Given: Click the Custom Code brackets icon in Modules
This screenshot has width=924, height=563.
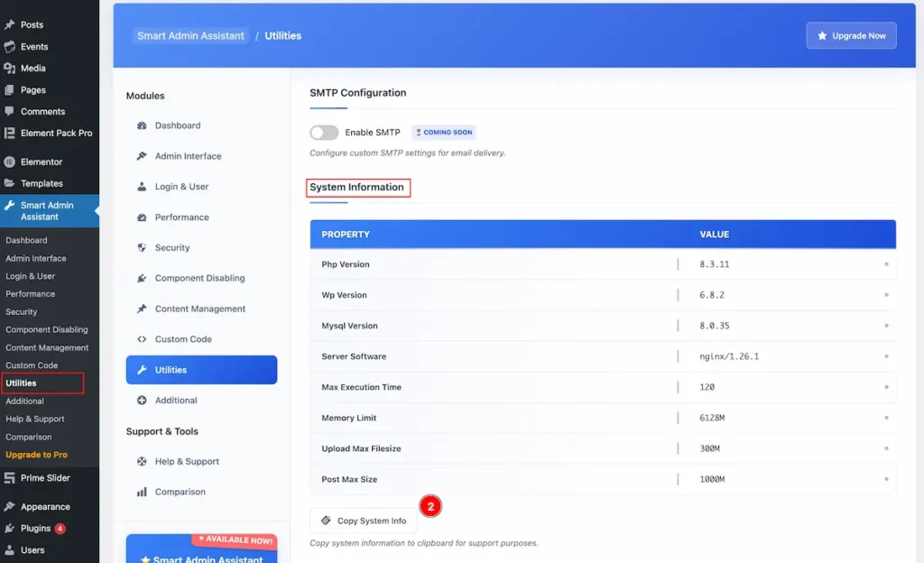Looking at the screenshot, I should click(142, 339).
